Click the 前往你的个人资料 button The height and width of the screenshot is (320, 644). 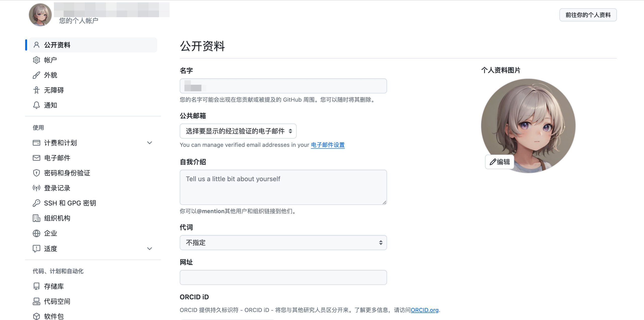(588, 15)
